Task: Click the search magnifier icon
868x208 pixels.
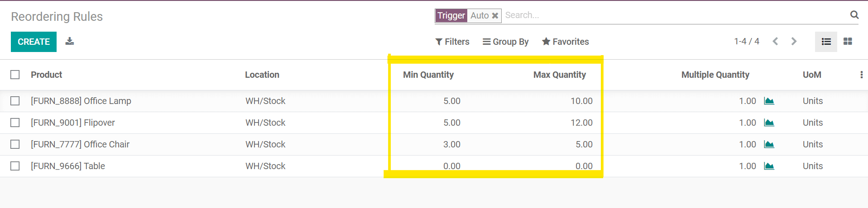Action: (854, 15)
